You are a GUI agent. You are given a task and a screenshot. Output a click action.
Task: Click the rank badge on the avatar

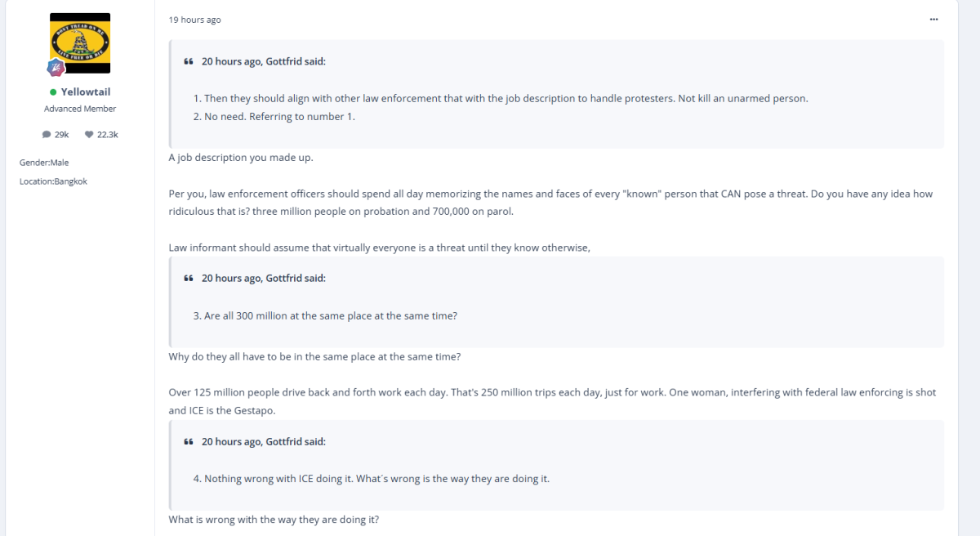click(x=56, y=68)
